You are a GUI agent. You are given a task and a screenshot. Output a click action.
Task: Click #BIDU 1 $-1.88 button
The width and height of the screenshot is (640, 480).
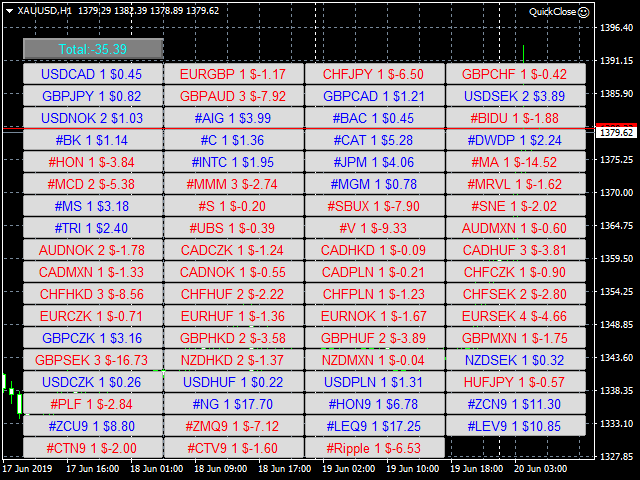tap(516, 118)
